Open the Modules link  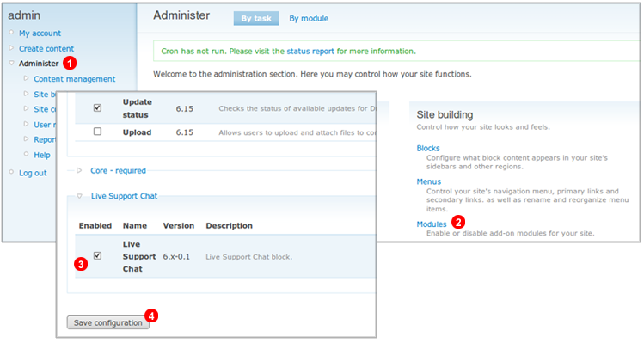pyautogui.click(x=432, y=224)
